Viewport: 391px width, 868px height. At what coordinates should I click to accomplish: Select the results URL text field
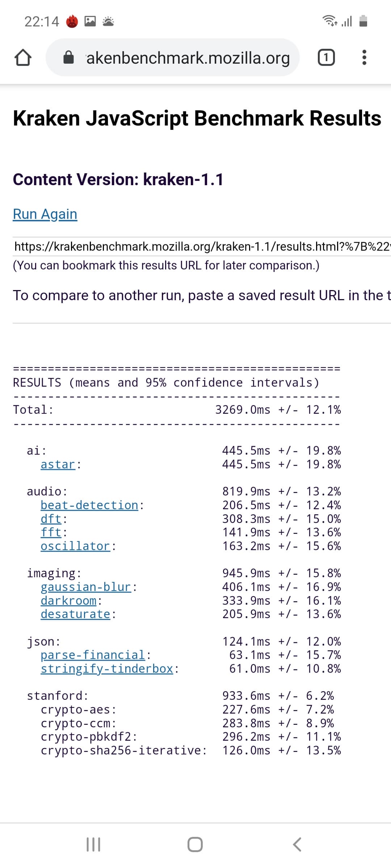click(202, 247)
